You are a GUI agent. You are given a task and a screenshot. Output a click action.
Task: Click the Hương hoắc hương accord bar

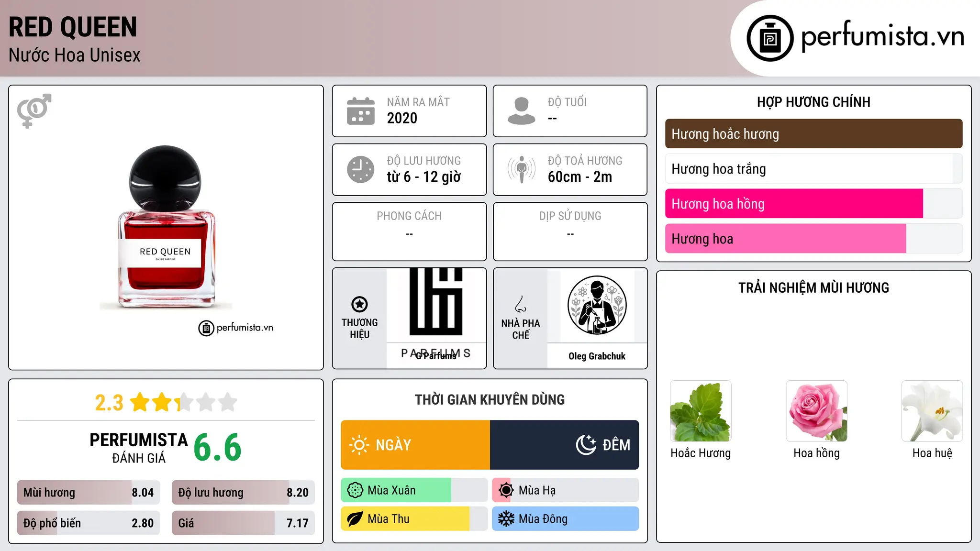tap(813, 134)
